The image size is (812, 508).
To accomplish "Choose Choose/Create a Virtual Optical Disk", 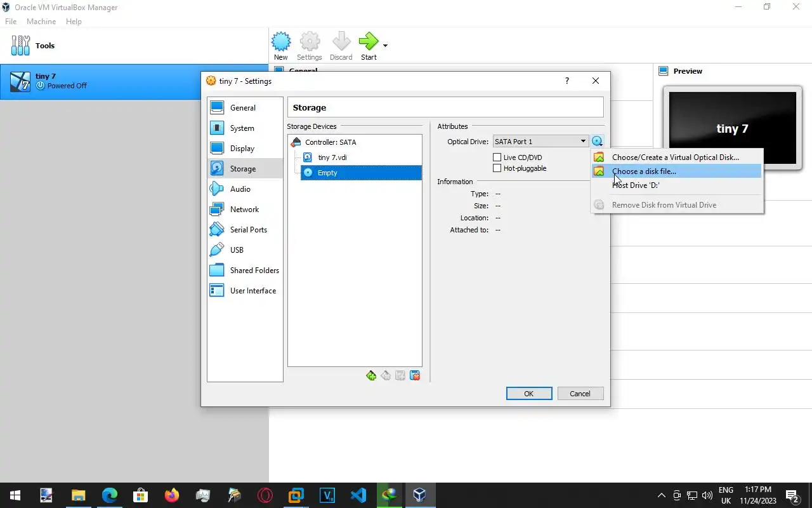I will click(x=676, y=157).
